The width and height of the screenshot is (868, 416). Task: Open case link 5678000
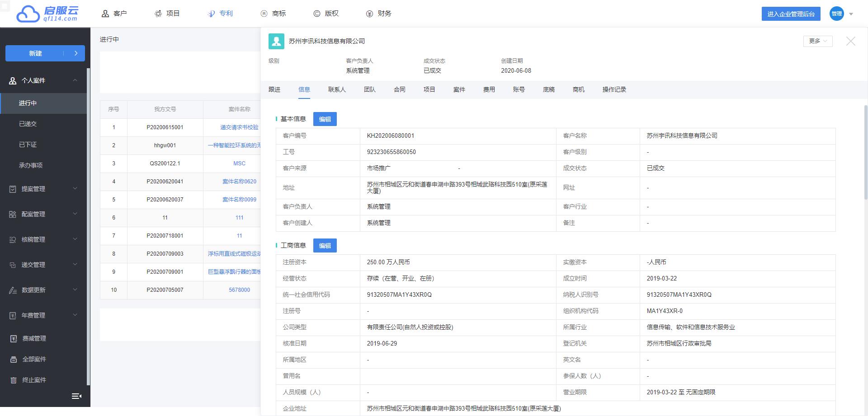[x=239, y=290]
